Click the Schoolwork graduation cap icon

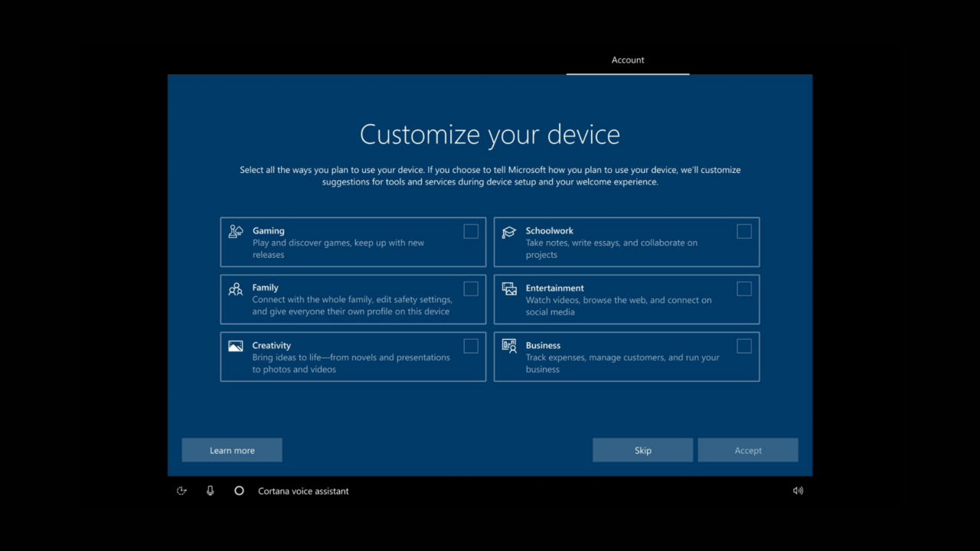(509, 231)
